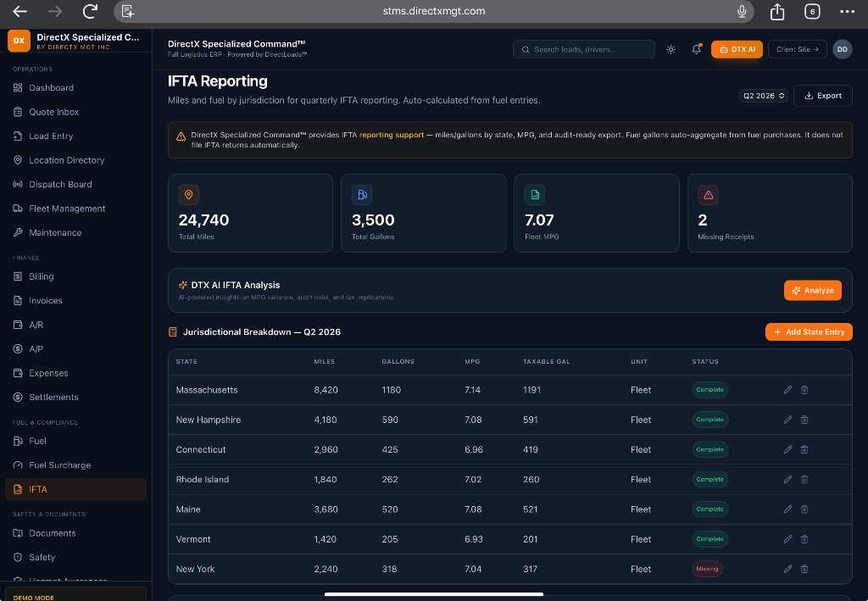Viewport: 868px width, 601px height.
Task: Click the Export button
Action: coord(822,96)
